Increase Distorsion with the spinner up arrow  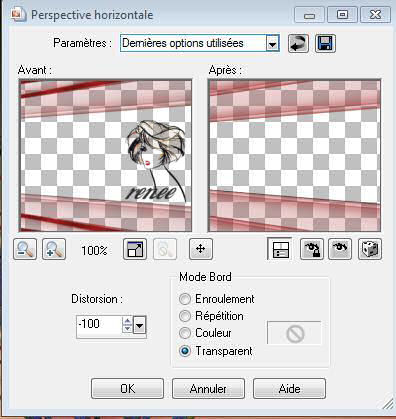pyautogui.click(x=127, y=321)
